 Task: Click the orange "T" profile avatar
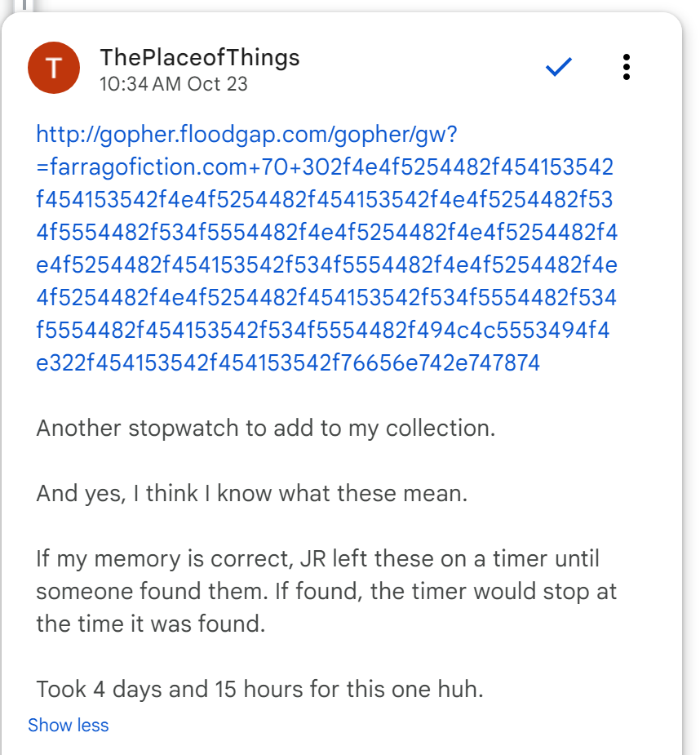click(x=54, y=69)
